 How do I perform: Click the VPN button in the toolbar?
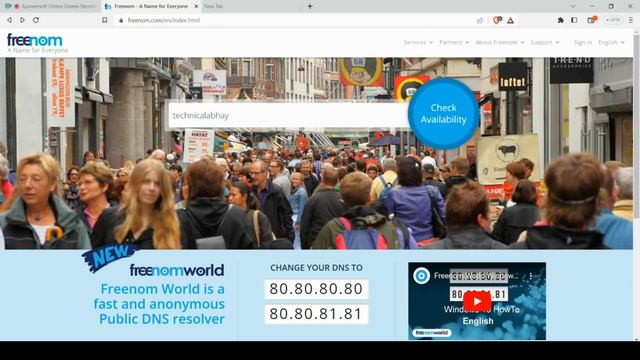point(613,20)
